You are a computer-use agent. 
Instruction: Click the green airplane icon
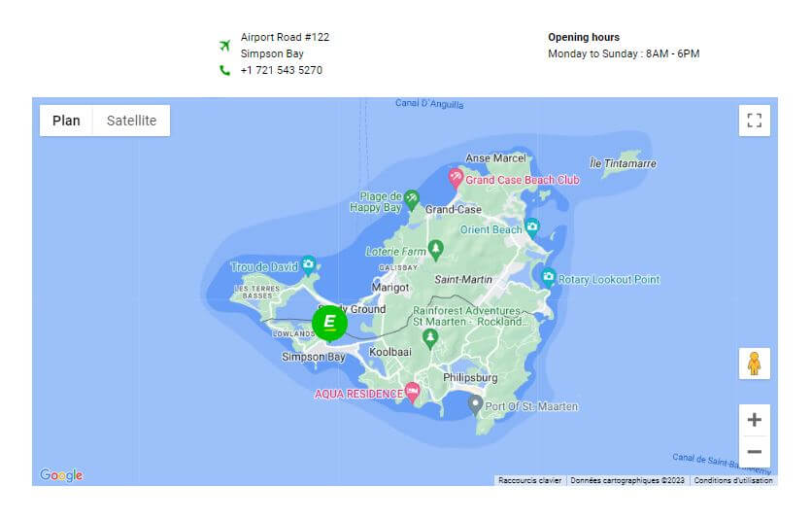pos(224,46)
